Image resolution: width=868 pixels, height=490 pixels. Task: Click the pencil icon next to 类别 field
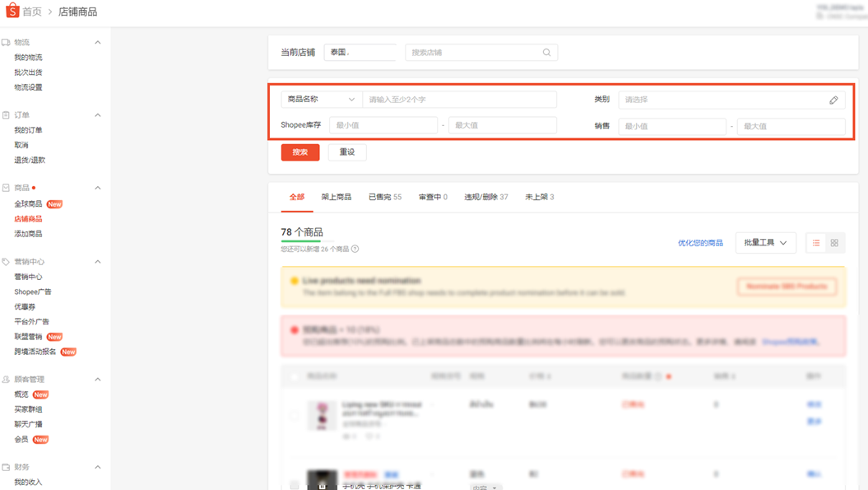[833, 100]
